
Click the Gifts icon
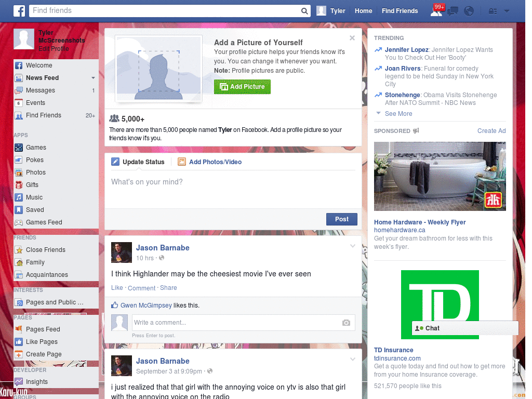tap(19, 185)
